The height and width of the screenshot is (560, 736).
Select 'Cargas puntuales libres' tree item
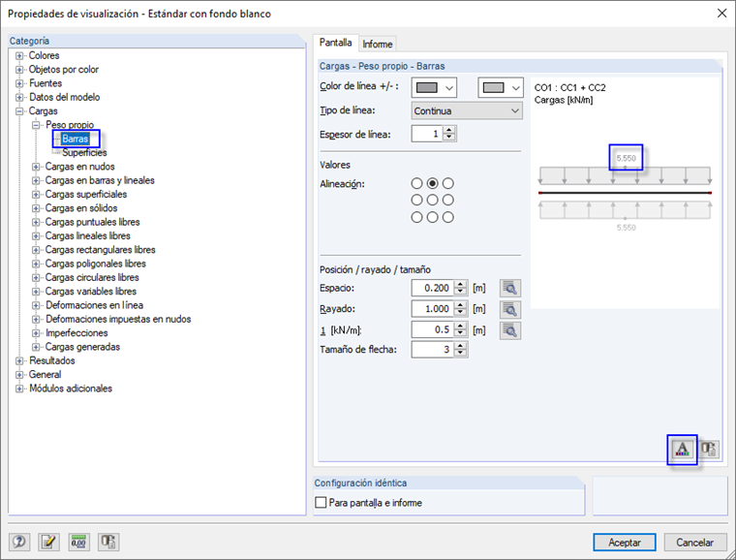tap(92, 222)
